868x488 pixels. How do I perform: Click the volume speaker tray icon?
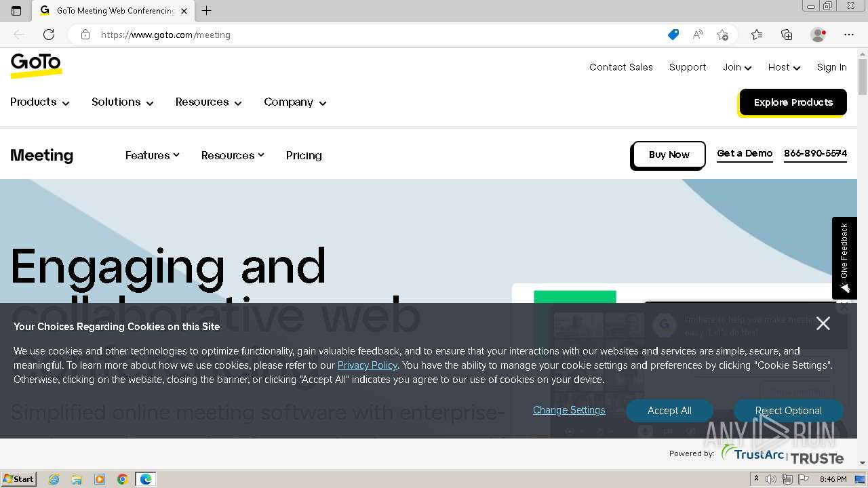coord(771,479)
